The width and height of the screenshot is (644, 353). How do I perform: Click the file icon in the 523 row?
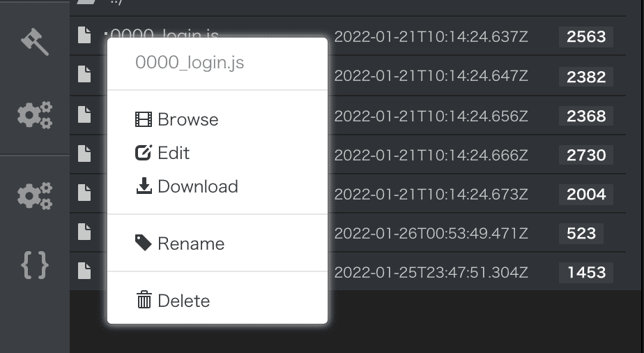point(84,232)
